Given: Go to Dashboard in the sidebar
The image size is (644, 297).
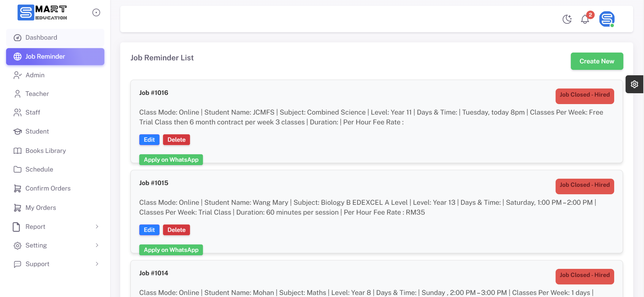Looking at the screenshot, I should [41, 38].
